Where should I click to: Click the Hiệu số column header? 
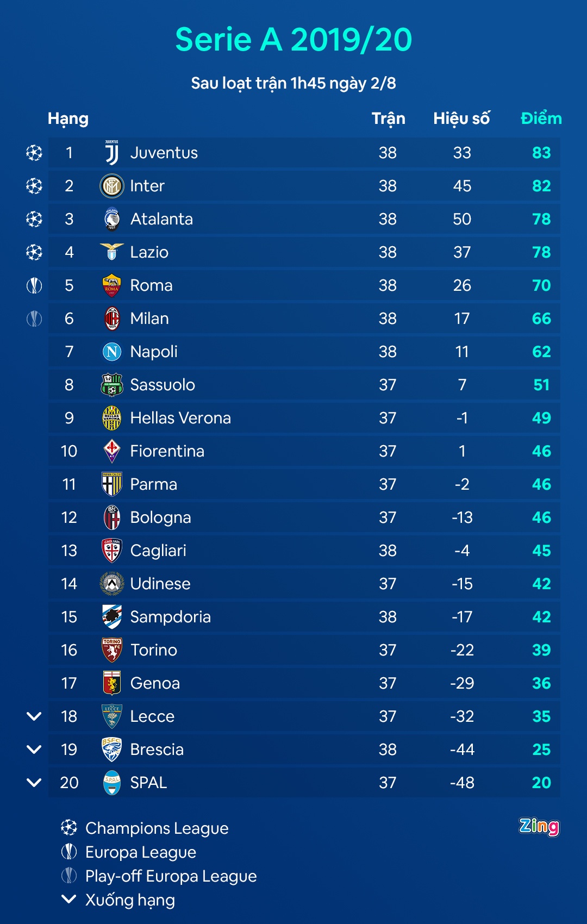(x=461, y=118)
